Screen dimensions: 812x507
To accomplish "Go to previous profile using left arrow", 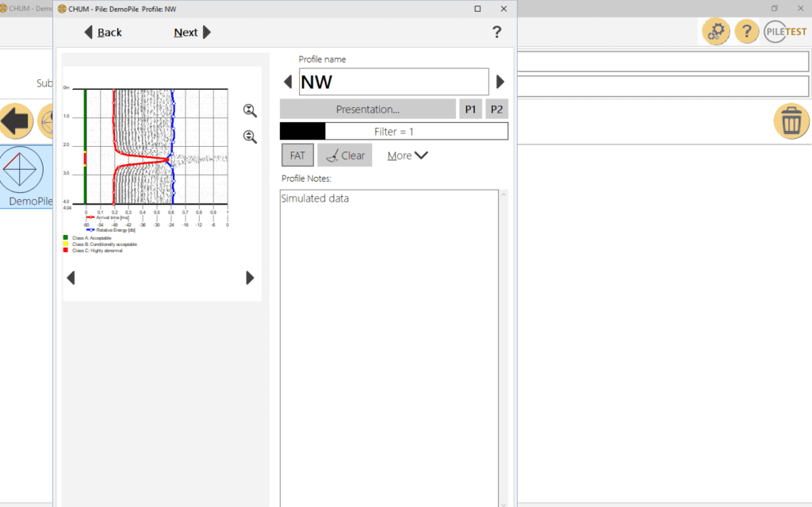I will click(x=288, y=82).
